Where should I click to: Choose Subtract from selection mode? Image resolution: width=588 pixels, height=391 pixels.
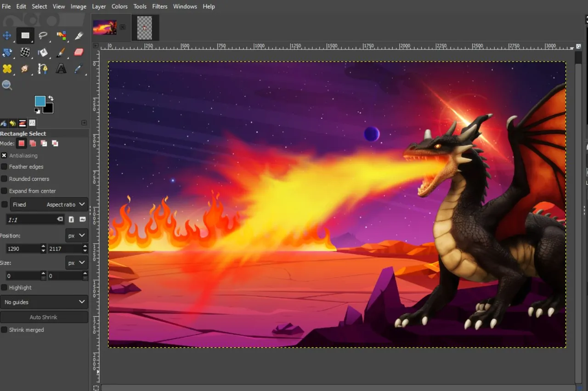coord(44,143)
